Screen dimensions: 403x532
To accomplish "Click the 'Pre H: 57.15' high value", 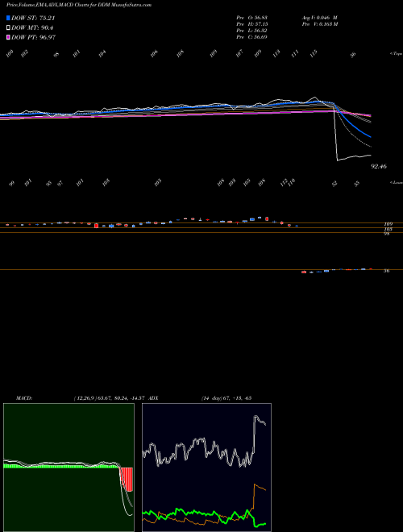I will pos(252,23).
